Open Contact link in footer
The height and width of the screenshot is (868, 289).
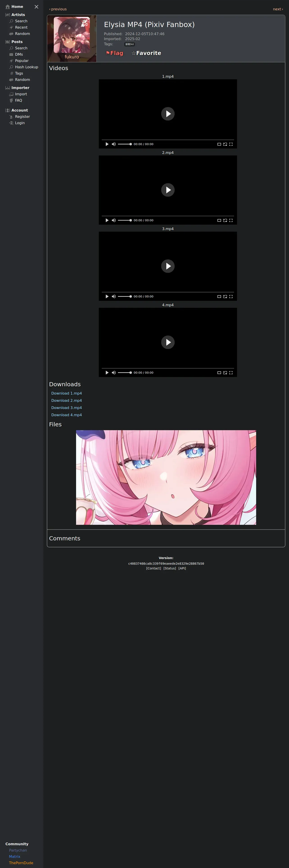click(154, 569)
